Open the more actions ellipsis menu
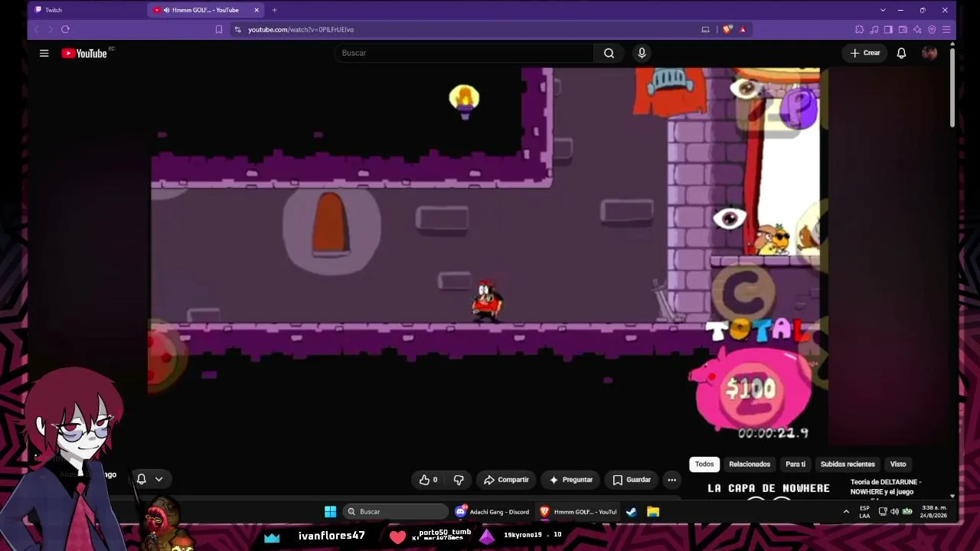Viewport: 980px width, 551px height. (671, 480)
